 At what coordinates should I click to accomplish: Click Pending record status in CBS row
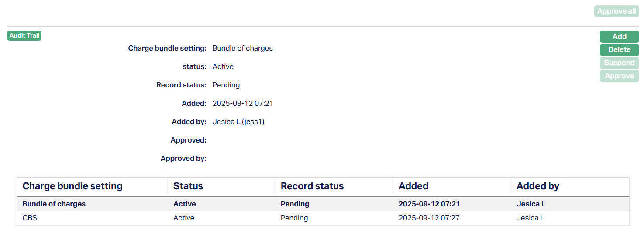(x=294, y=218)
